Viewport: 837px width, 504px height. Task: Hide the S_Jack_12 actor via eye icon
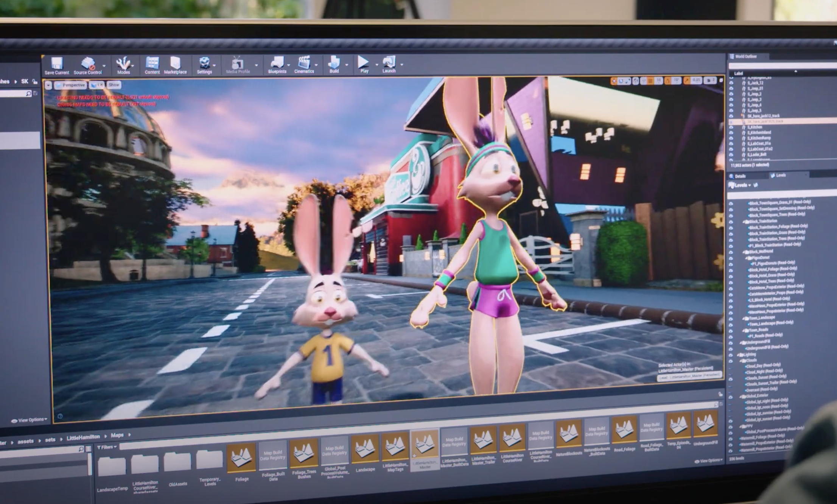point(731,83)
